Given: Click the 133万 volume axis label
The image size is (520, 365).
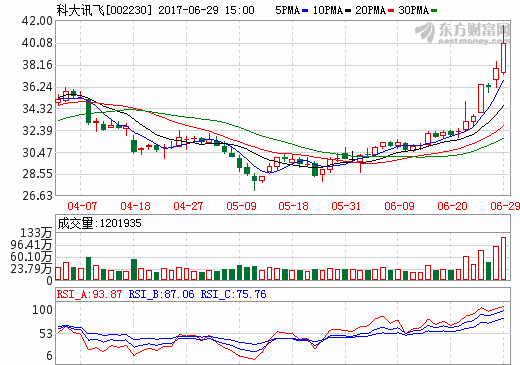Looking at the screenshot, I should pos(36,233).
